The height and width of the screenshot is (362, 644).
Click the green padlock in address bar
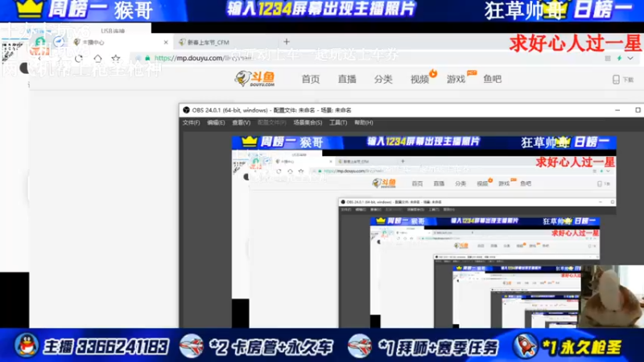(147, 58)
